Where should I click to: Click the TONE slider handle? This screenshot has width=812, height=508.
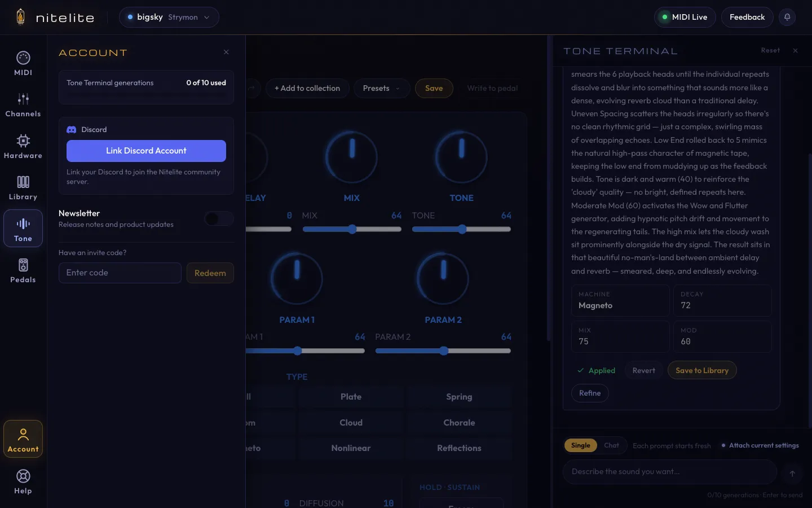[x=462, y=229]
